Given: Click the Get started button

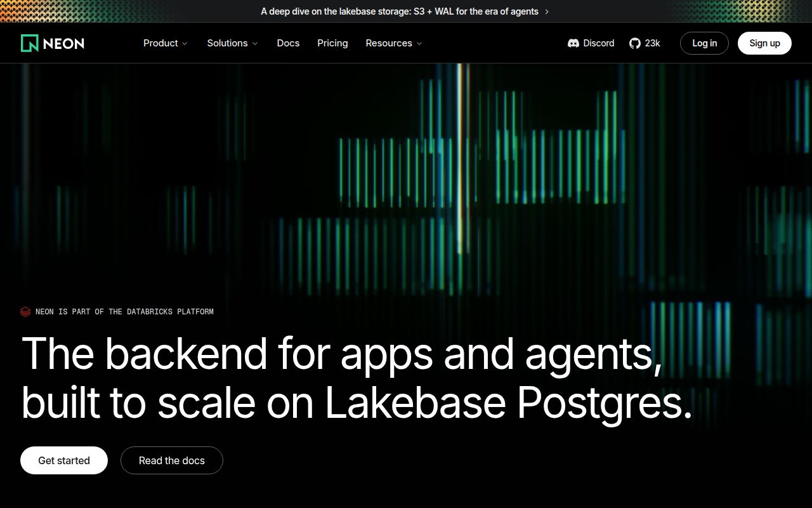Looking at the screenshot, I should click(x=64, y=460).
